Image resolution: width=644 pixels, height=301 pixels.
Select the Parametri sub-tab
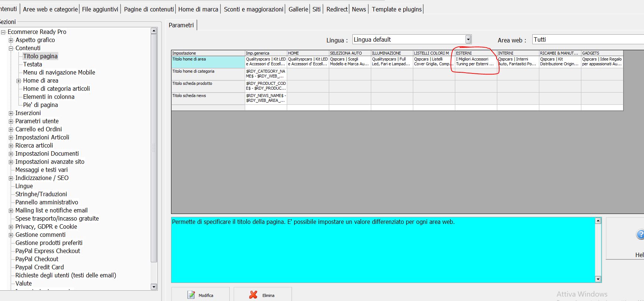[181, 25]
